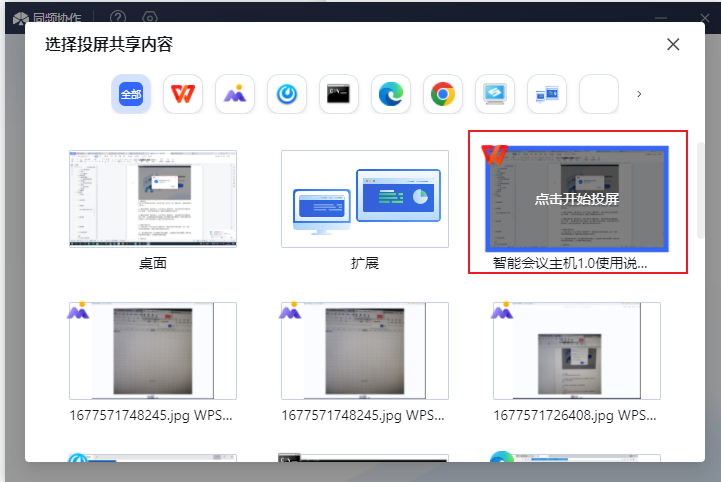The width and height of the screenshot is (721, 482).
Task: Filter by WPS image viewer icon
Action: (235, 94)
